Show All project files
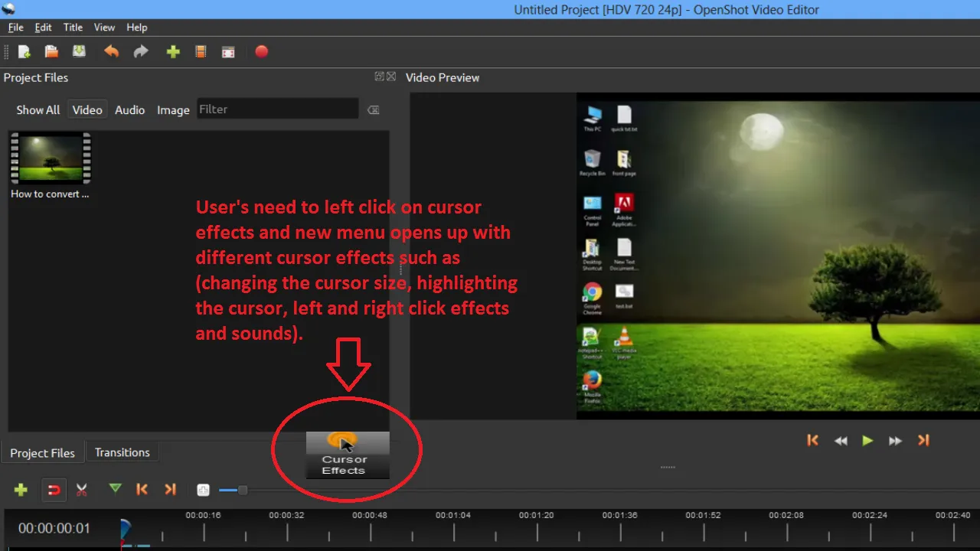 pos(38,110)
